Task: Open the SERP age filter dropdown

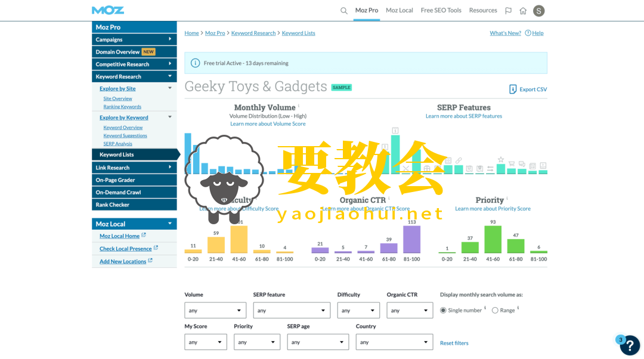Action: (318, 342)
